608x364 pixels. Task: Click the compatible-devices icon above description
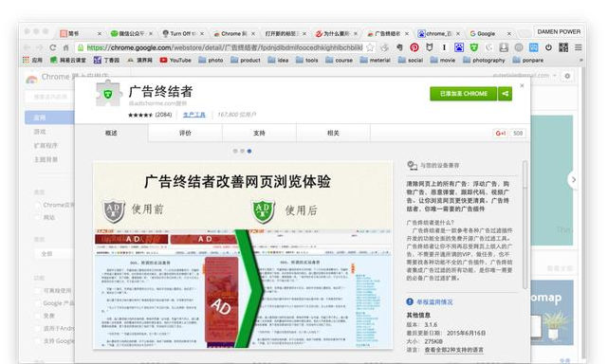[413, 166]
